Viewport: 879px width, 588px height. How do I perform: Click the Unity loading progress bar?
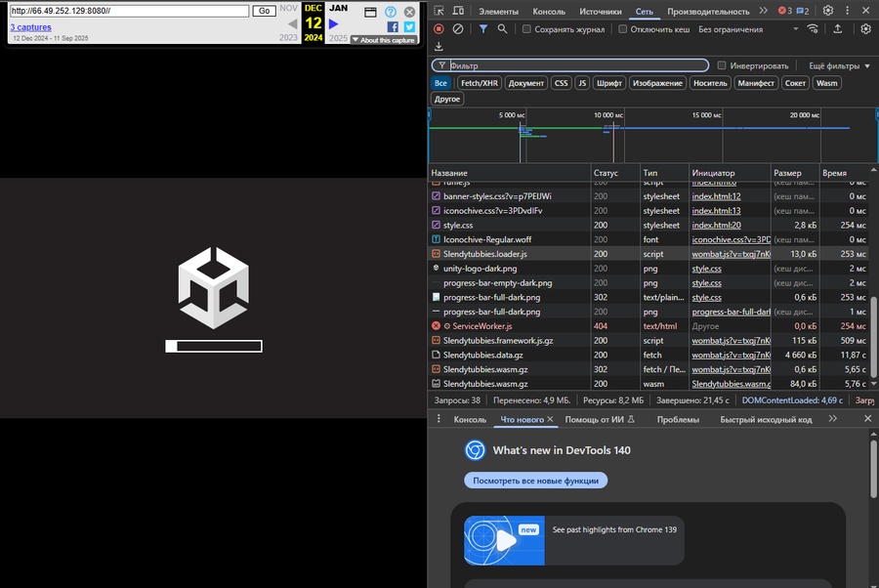click(214, 346)
